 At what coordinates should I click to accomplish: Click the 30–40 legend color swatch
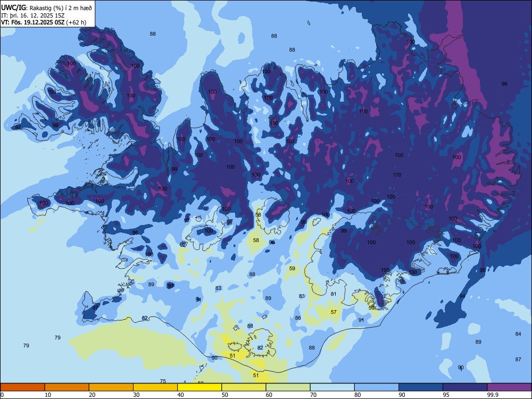tap(155, 387)
